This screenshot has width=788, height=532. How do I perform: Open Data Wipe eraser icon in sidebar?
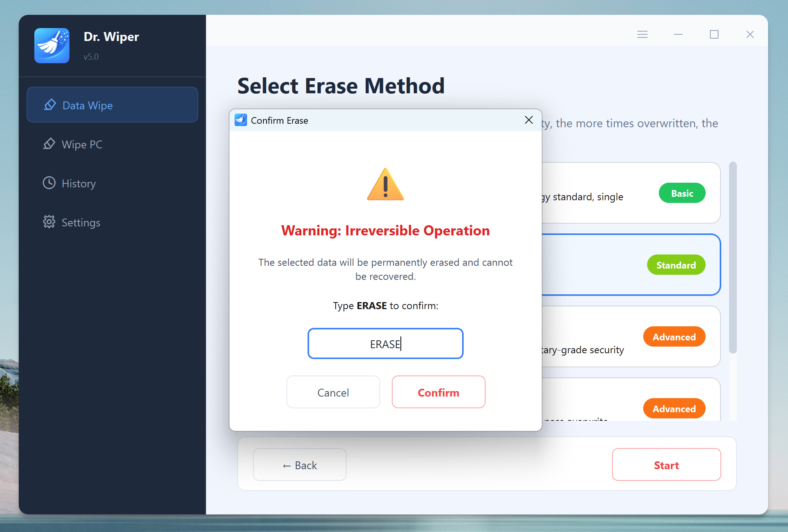click(x=50, y=105)
